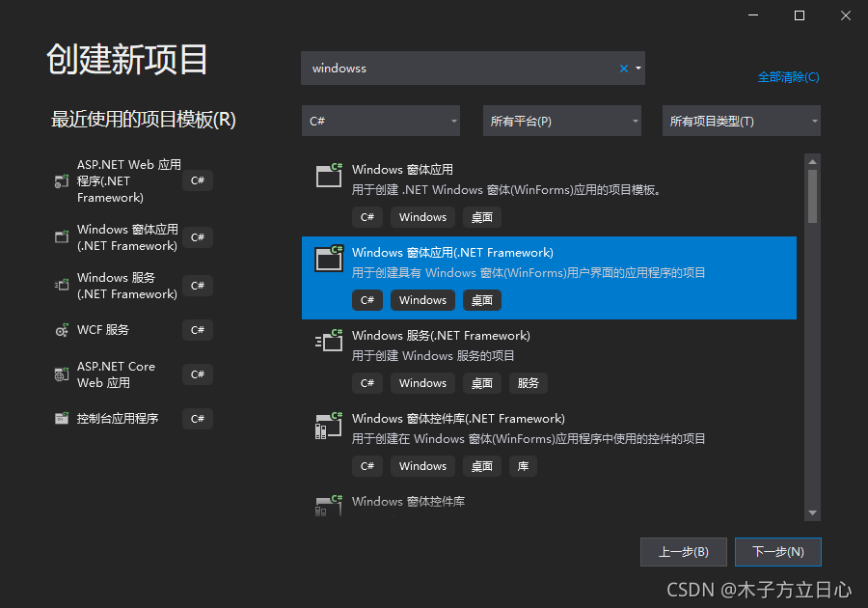Click the 控制台应用程序 console icon
This screenshot has width=868, height=608.
pos(62,418)
